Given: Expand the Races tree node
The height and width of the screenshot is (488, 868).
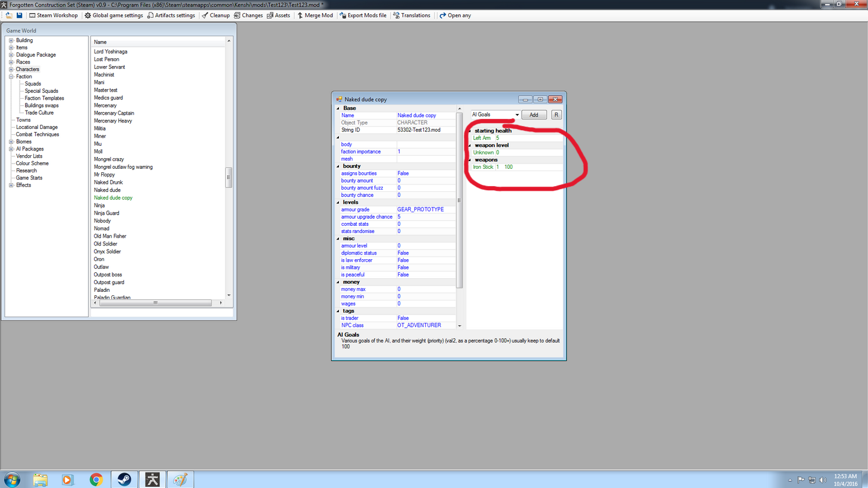Looking at the screenshot, I should (11, 62).
